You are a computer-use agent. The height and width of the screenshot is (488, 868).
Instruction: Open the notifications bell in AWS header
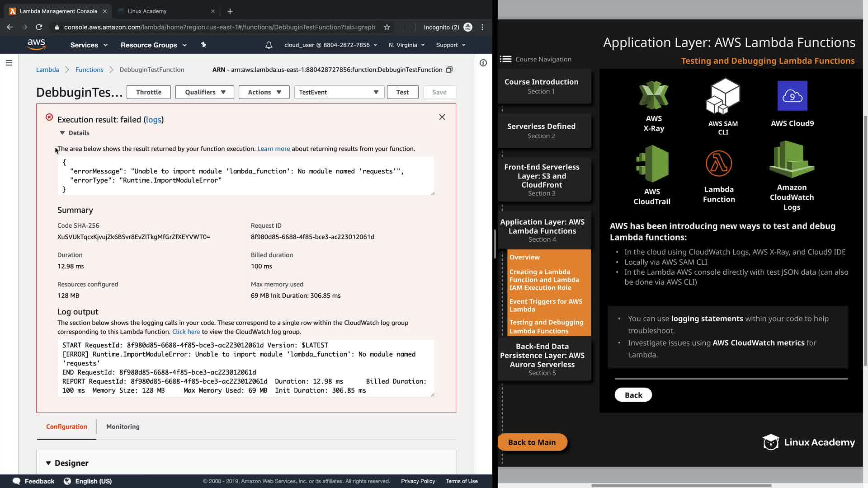coord(269,45)
